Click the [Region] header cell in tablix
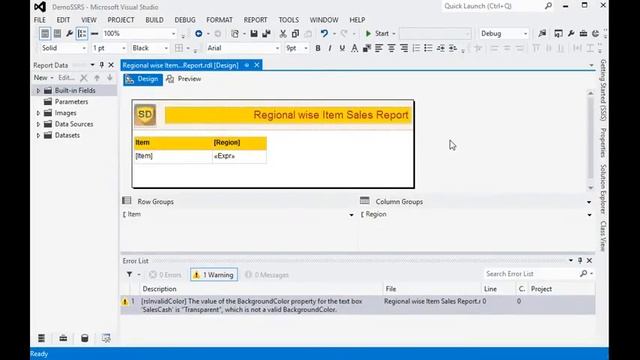This screenshot has width=640, height=360. click(x=239, y=142)
